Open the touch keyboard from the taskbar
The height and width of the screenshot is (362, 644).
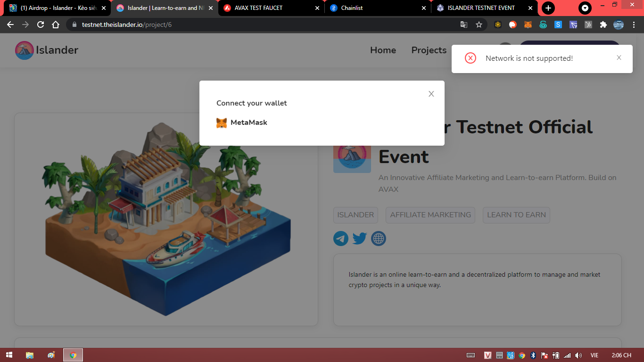click(471, 355)
